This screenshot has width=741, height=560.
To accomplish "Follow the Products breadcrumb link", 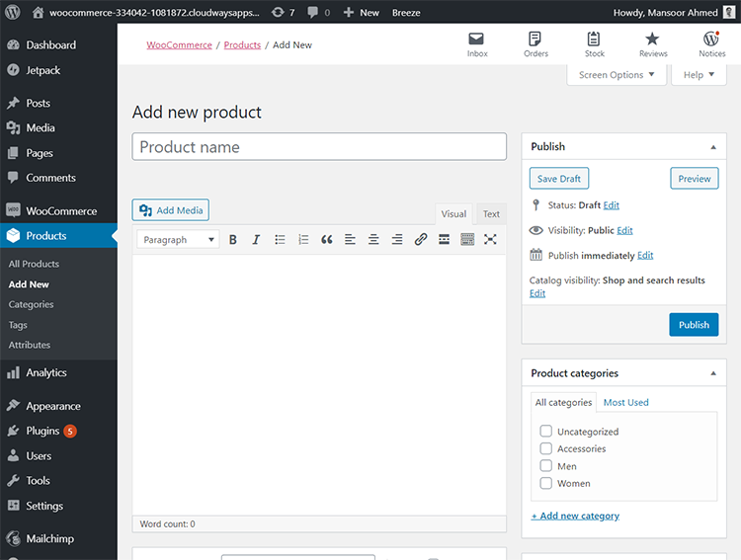I will point(242,44).
